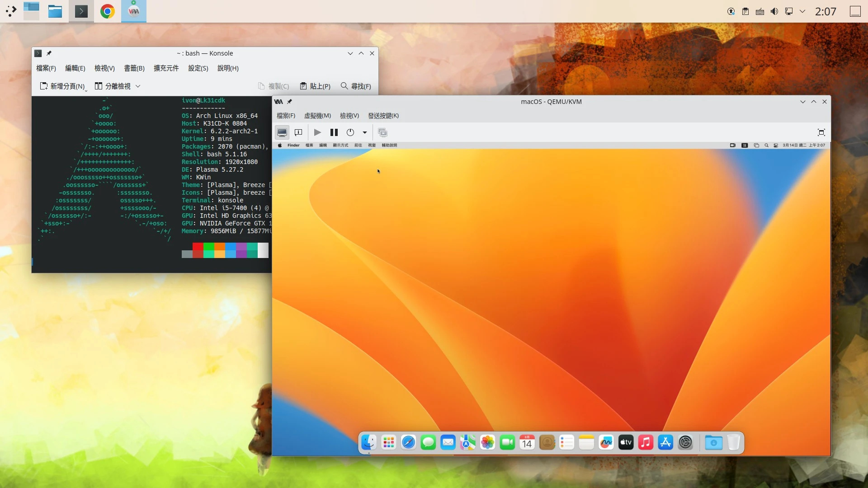Click Spotlight search in macOS menu bar
Viewport: 868px width, 488px height.
766,145
